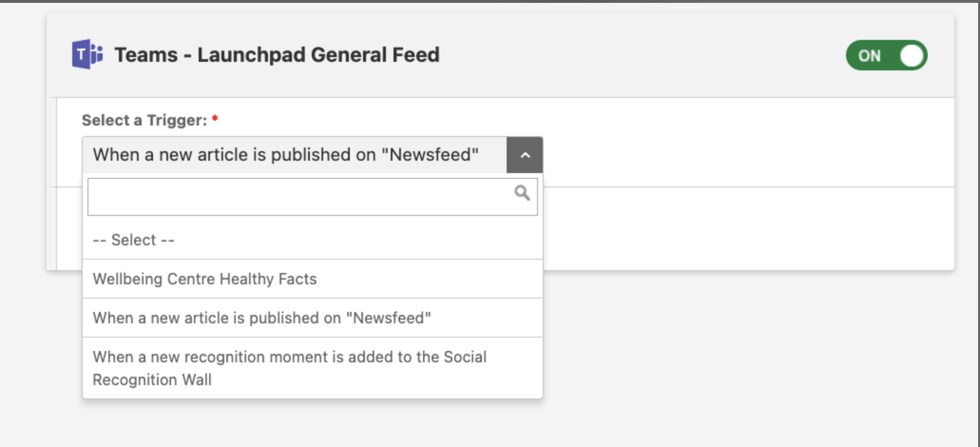
Task: Pick the "Newsfeed" article option in the list
Action: coord(313,318)
